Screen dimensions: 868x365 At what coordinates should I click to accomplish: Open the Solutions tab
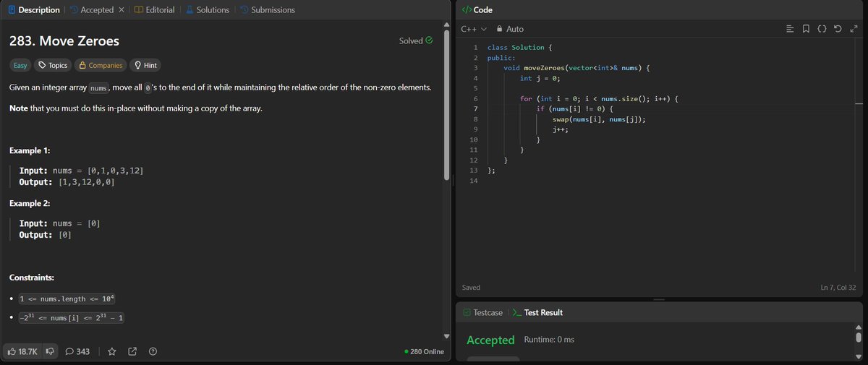click(x=207, y=10)
